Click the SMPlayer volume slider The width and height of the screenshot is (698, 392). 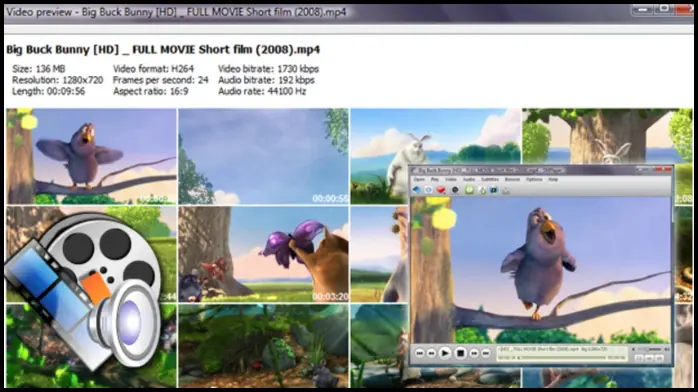[x=650, y=349]
